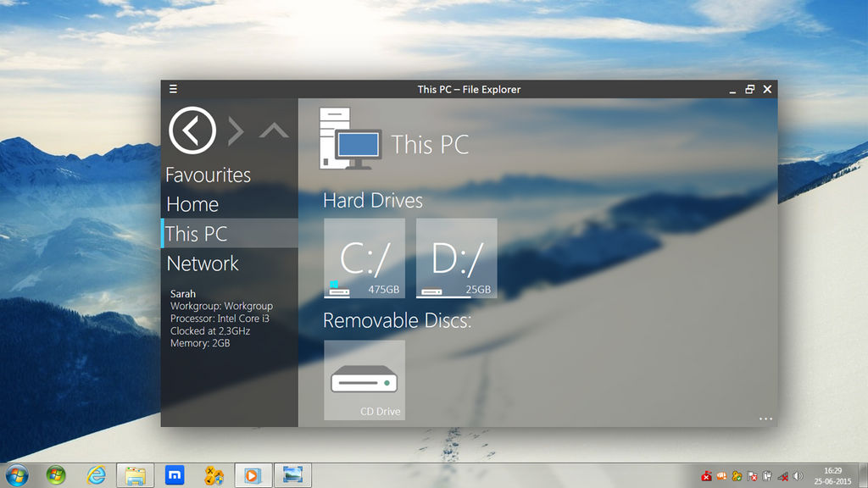868x488 pixels.
Task: Open the orange media player taskbar icon
Action: point(253,475)
